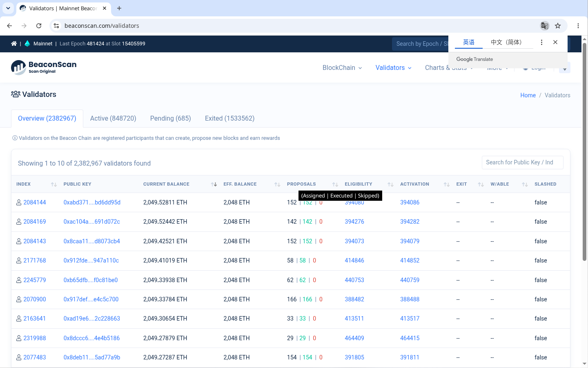
Task: Sort the table by Activation
Action: coord(446,184)
